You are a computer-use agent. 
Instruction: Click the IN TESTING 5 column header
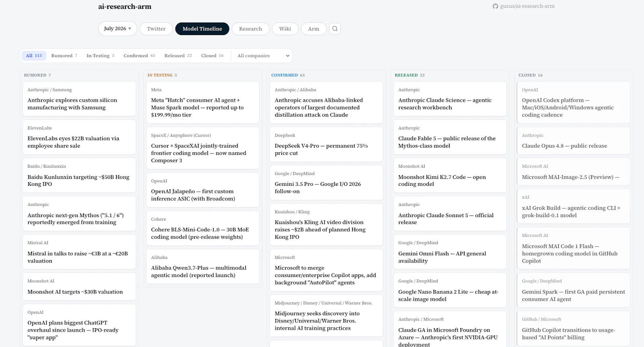coord(162,75)
